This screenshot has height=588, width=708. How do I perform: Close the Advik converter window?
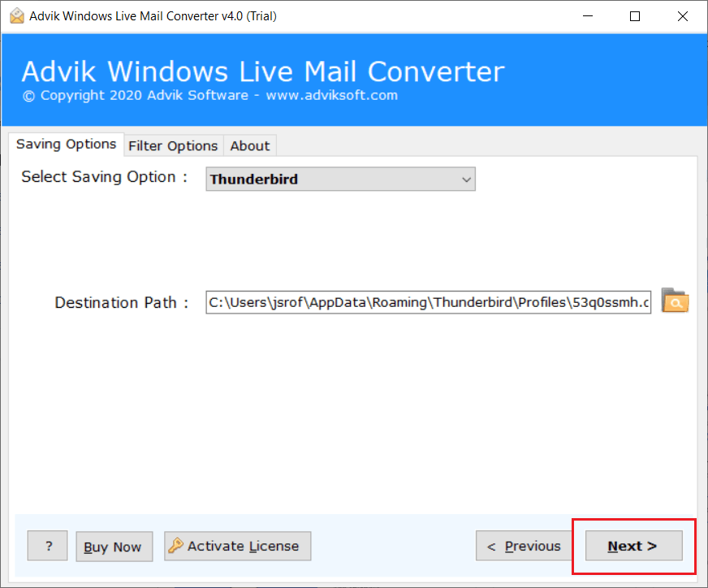[682, 16]
